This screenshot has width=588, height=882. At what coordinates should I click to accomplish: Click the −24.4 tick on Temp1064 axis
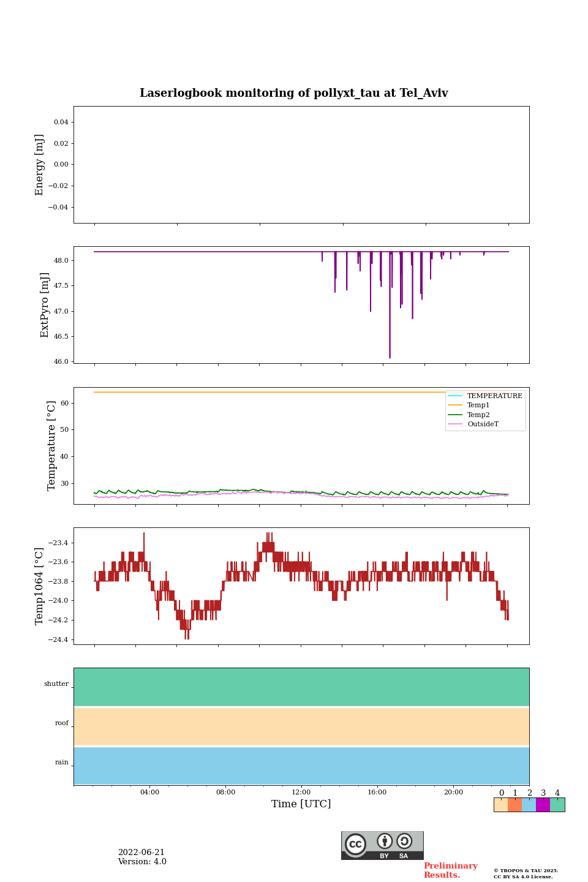click(59, 640)
